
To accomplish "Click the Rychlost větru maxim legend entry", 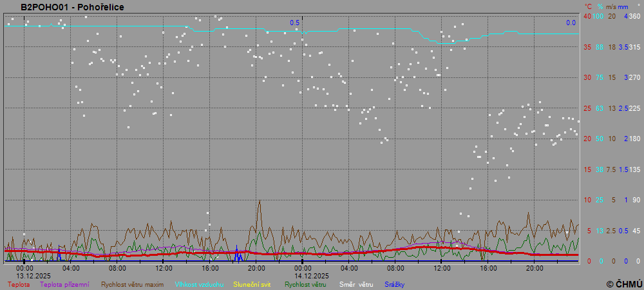I will (132, 284).
